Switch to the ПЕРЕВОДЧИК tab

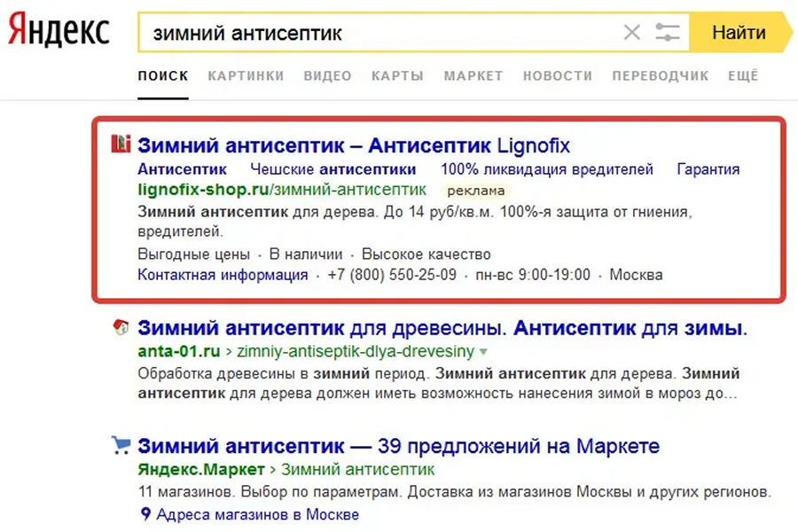pos(661,75)
